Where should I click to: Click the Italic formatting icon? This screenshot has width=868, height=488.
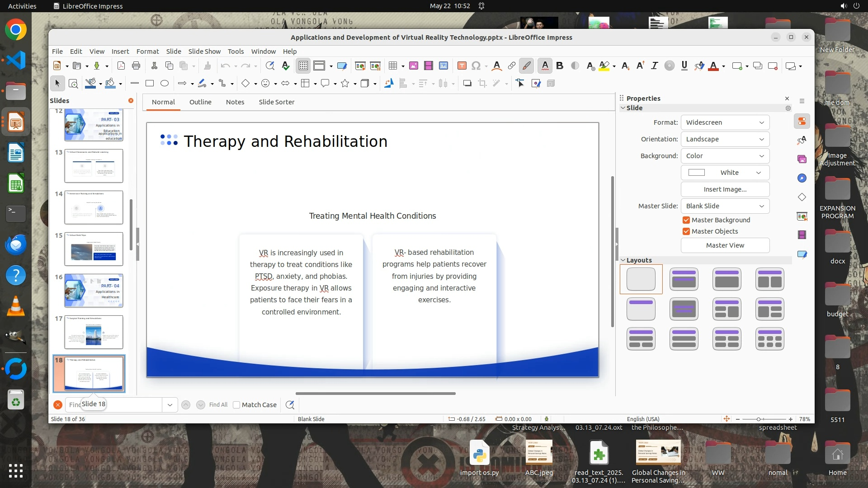pyautogui.click(x=654, y=66)
